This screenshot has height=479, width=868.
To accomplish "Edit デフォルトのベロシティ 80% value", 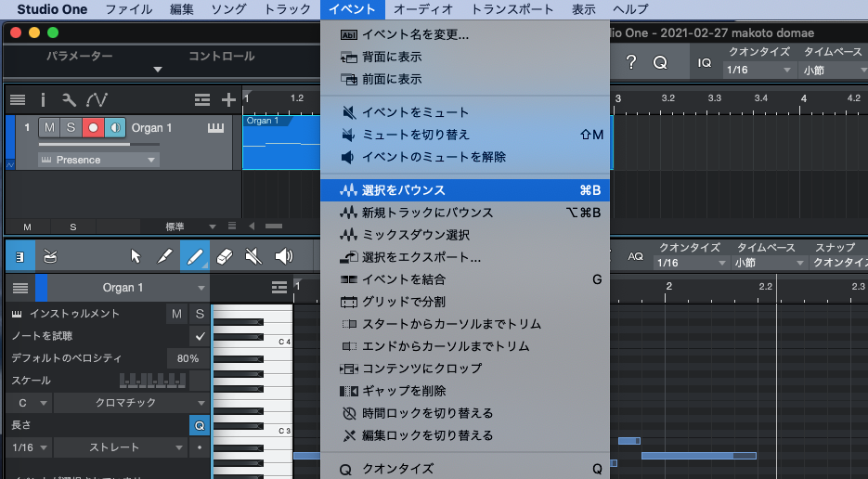I will (188, 358).
